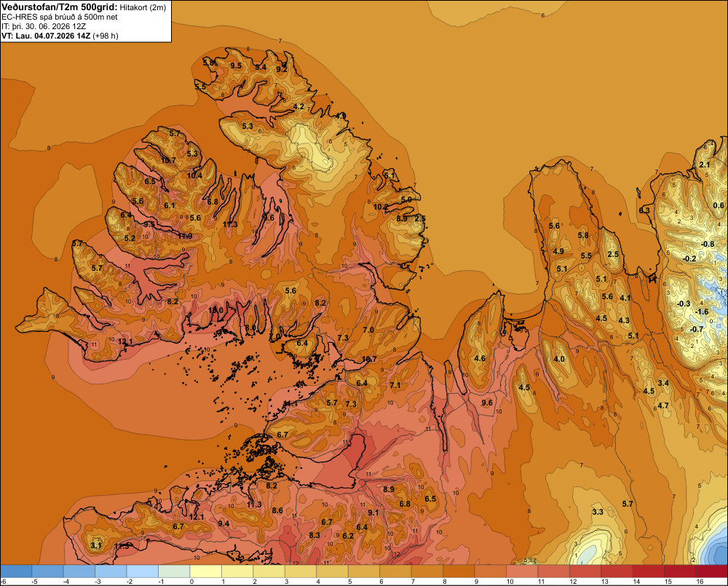Image resolution: width=728 pixels, height=586 pixels.
Task: Click the legend swatch between 5 and 6
Action: [x=364, y=571]
